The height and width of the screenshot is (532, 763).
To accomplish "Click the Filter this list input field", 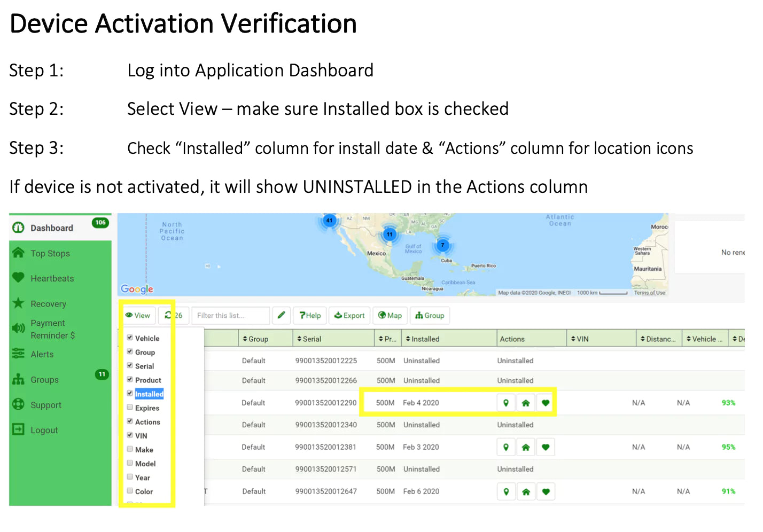I will 230,315.
